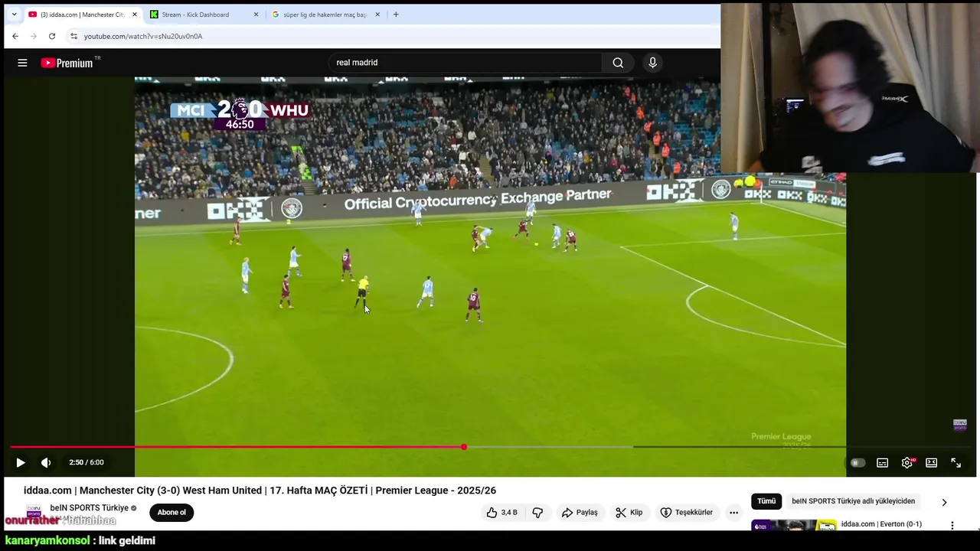The height and width of the screenshot is (551, 980).
Task: Click the 2:50 / 6:00 time display
Action: [87, 462]
